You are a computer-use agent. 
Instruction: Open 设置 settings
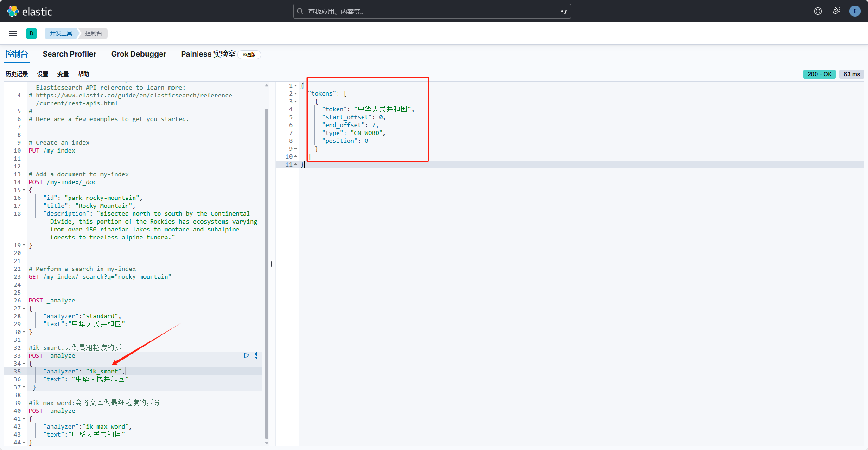tap(43, 74)
